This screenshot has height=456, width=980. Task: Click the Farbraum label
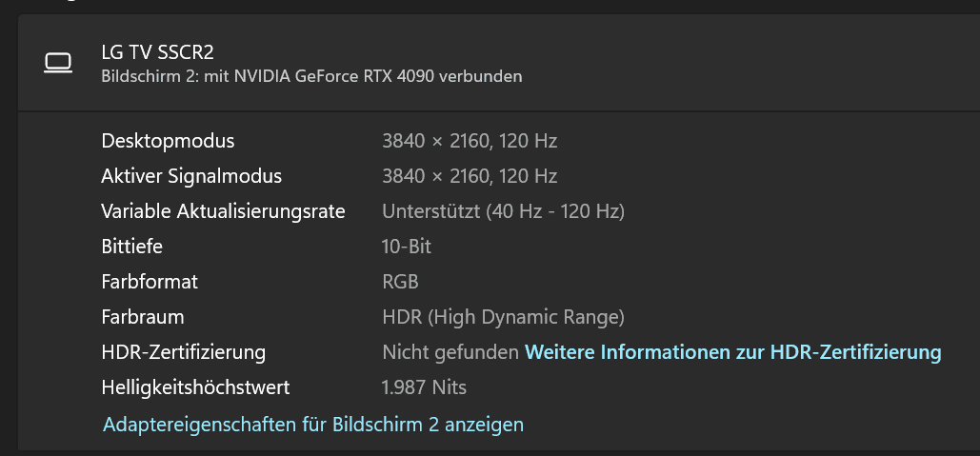pyautogui.click(x=143, y=317)
